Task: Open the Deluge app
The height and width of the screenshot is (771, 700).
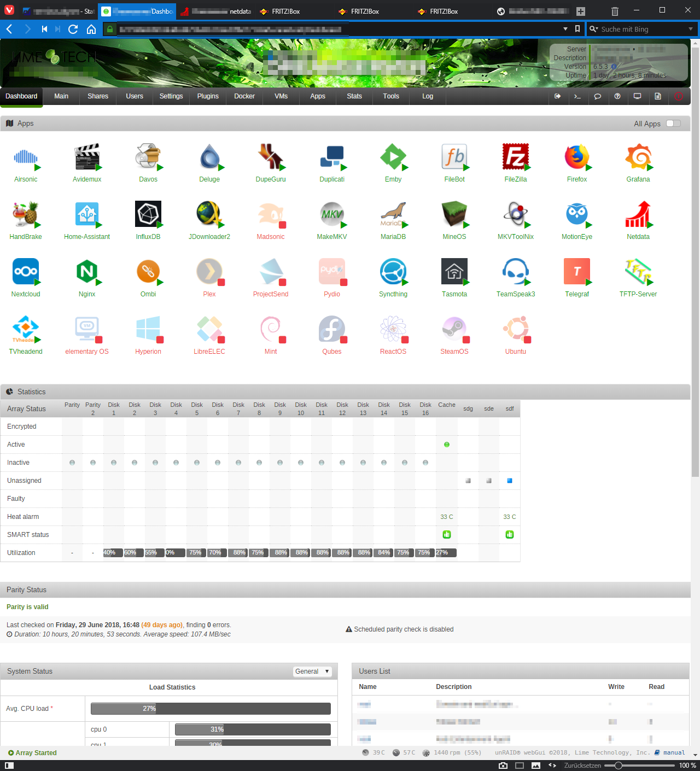Action: (x=209, y=157)
